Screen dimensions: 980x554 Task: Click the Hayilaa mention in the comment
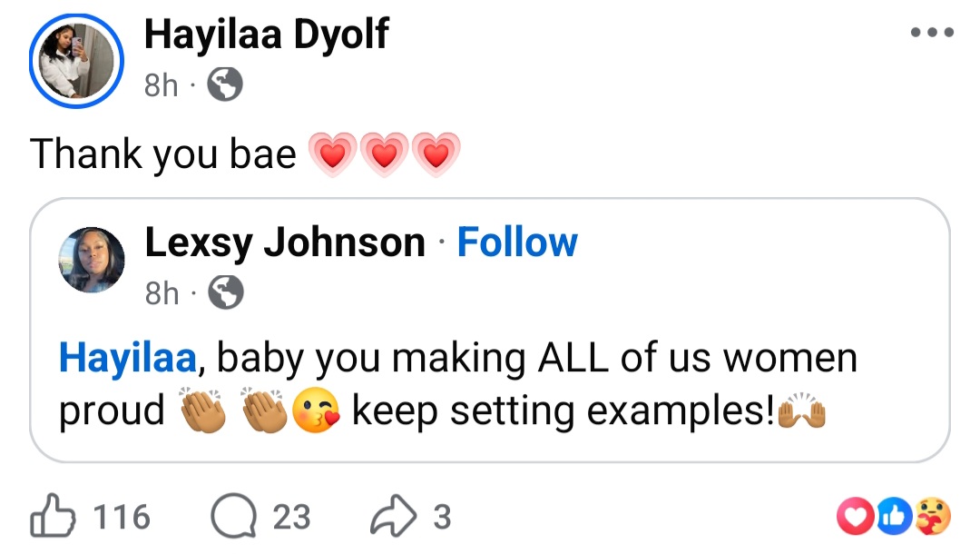click(126, 358)
